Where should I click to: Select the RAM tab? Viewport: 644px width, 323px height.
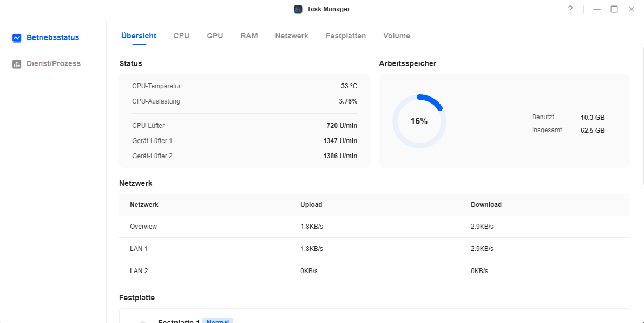pyautogui.click(x=249, y=36)
